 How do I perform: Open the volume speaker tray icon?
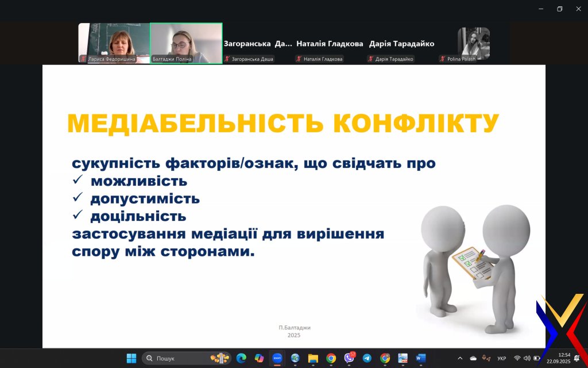[x=527, y=358]
